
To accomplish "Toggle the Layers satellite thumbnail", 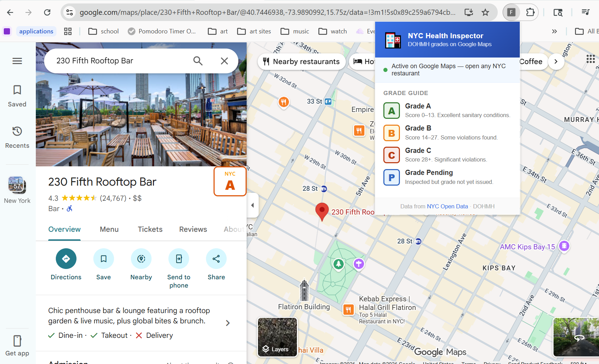I will coord(277,337).
